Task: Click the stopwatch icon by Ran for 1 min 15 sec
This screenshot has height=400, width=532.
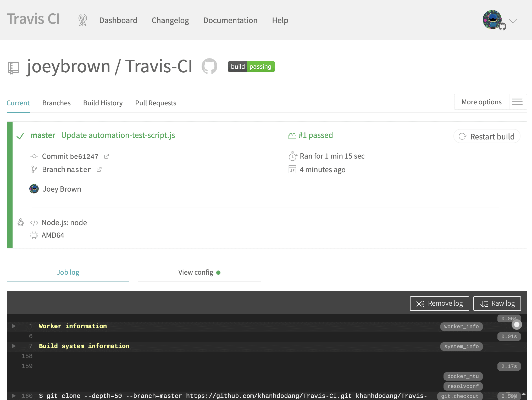Action: click(293, 156)
